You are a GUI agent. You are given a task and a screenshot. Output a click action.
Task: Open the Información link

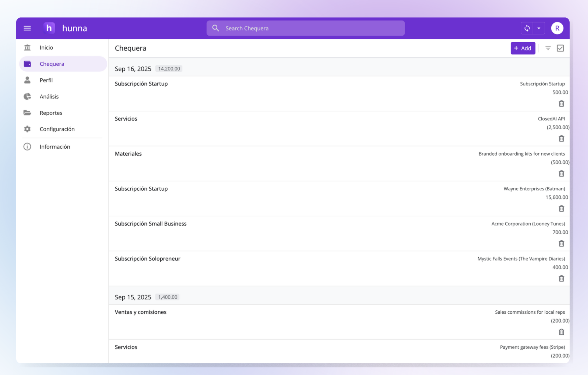click(55, 147)
